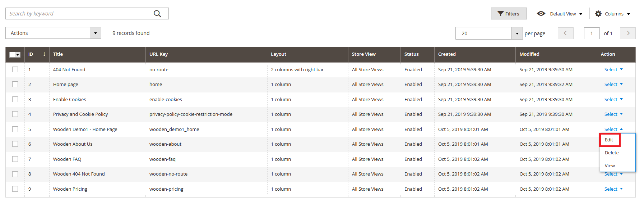
Task: Click the Title column header
Action: 58,54
